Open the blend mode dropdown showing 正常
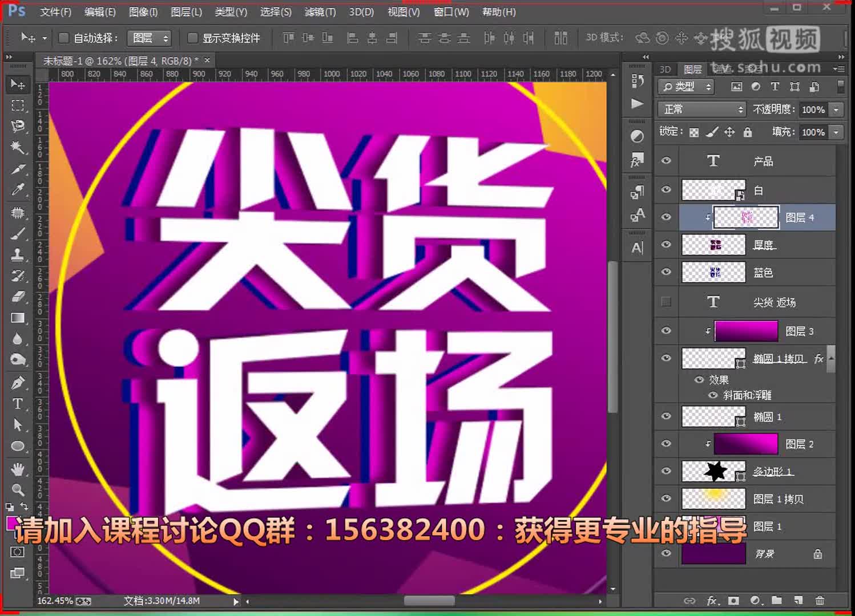The width and height of the screenshot is (855, 616). (x=702, y=110)
